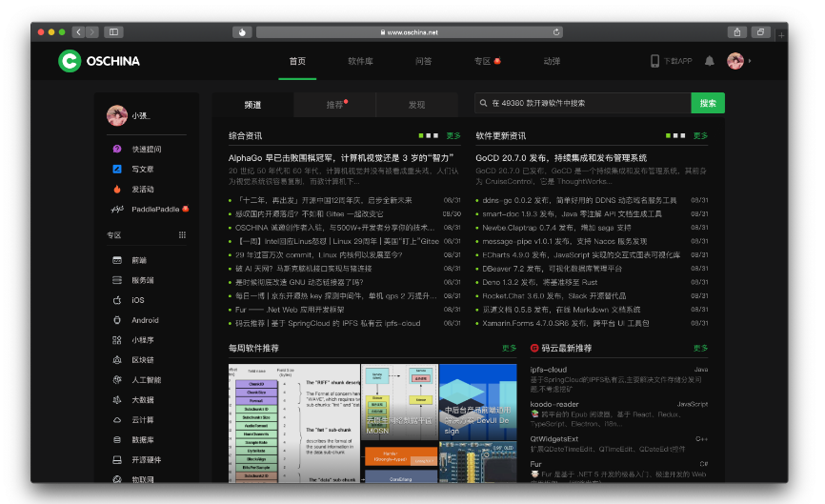This screenshot has height=504, width=825.
Task: Open the Fur .Net Web news item
Action: click(x=290, y=310)
